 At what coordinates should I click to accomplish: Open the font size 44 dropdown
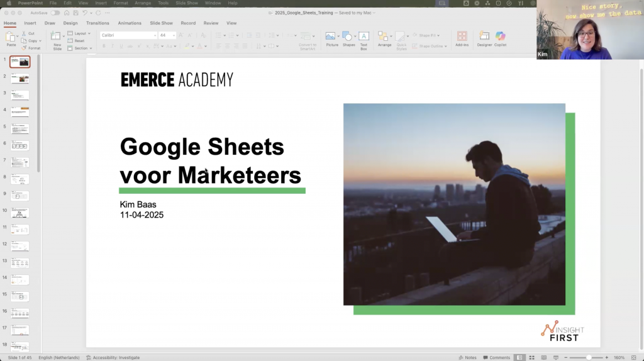click(174, 35)
